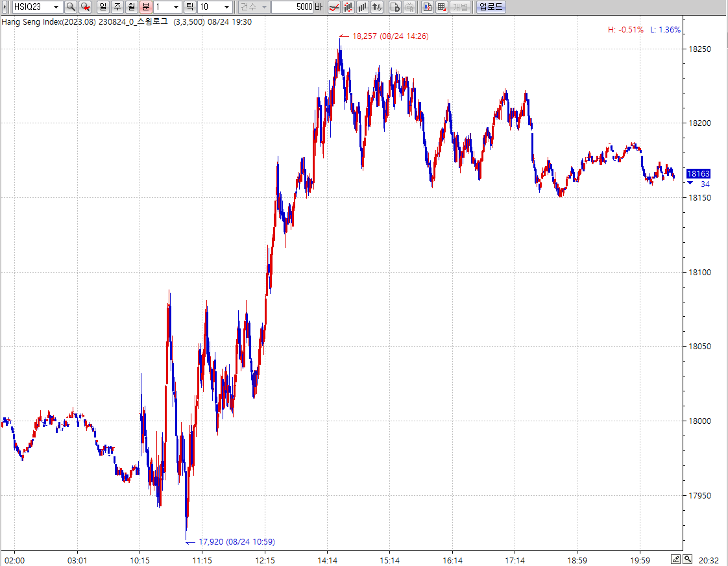Toggle the weekly (주) period button
Screen dimensions: 728x566
117,7
